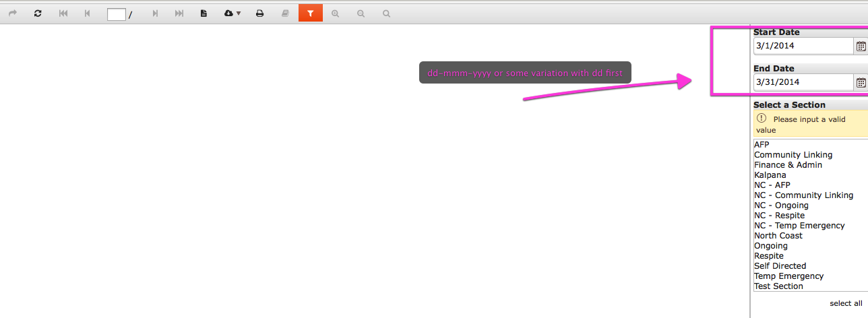This screenshot has width=868, height=318.
Task: Jump to the last page
Action: tap(179, 13)
